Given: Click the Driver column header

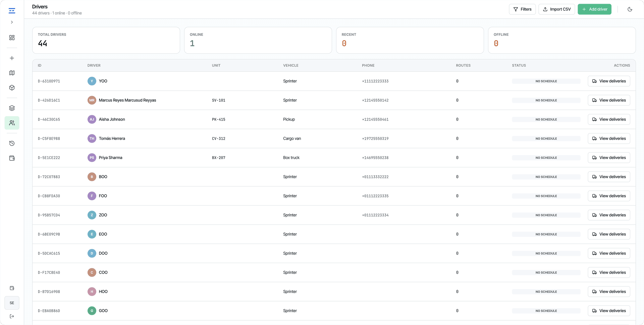Looking at the screenshot, I should click(94, 65).
